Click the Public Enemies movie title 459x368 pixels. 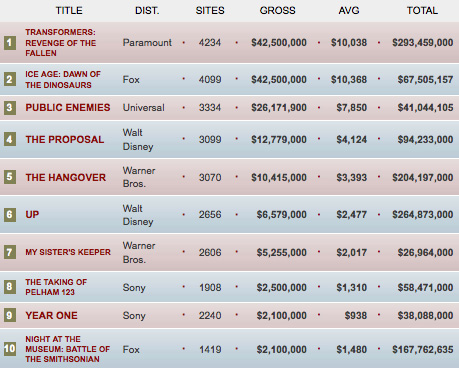click(68, 108)
